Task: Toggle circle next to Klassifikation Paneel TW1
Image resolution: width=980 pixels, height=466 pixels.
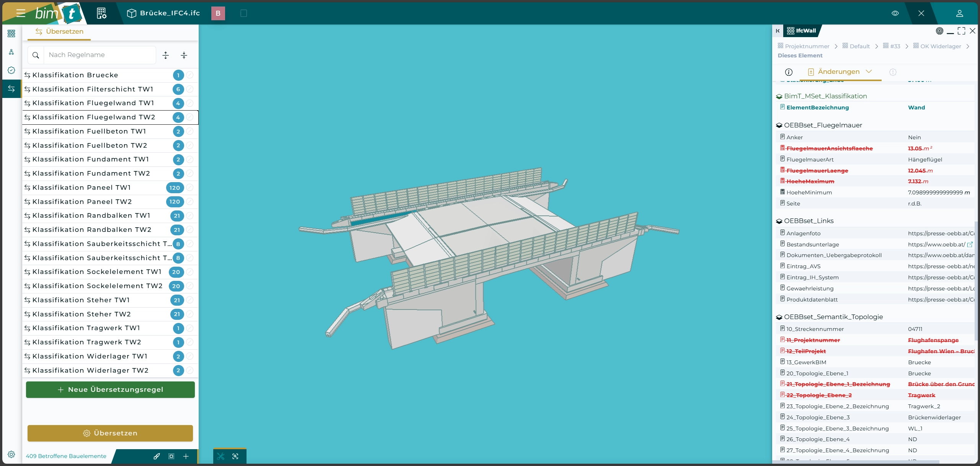Action: [190, 187]
